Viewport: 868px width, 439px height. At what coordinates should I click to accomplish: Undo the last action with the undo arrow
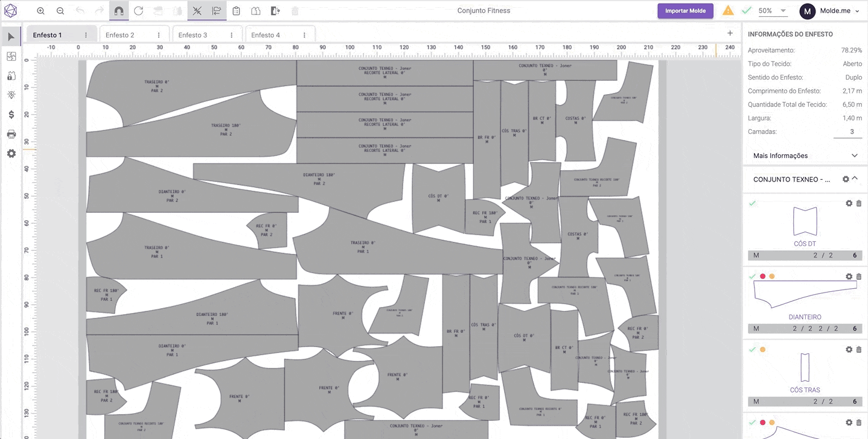click(80, 11)
